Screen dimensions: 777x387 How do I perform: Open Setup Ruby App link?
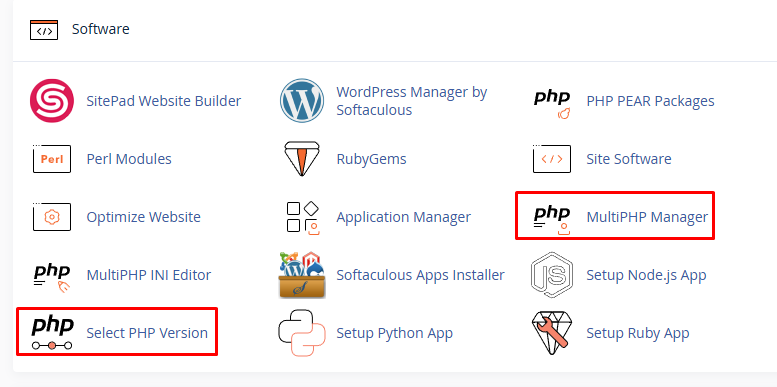click(638, 333)
